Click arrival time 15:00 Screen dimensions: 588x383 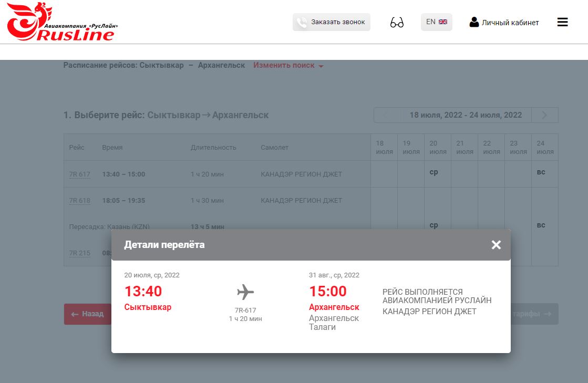pos(328,291)
